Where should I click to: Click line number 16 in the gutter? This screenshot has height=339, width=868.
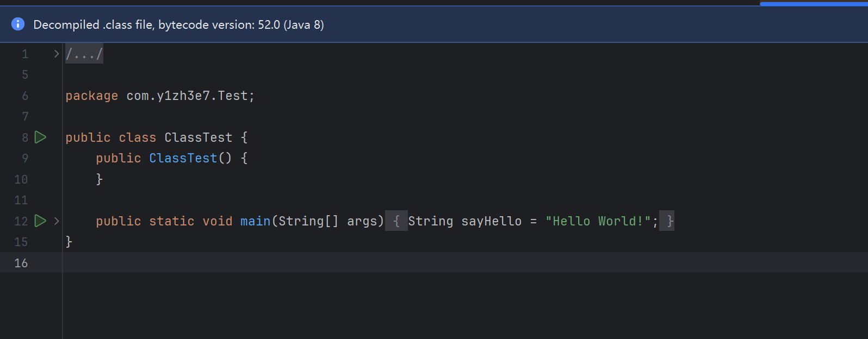coord(21,263)
